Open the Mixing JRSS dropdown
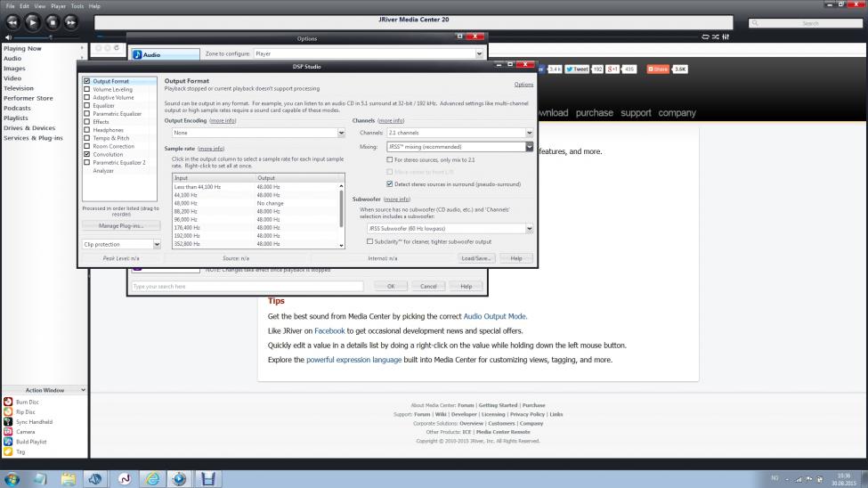 click(x=459, y=147)
